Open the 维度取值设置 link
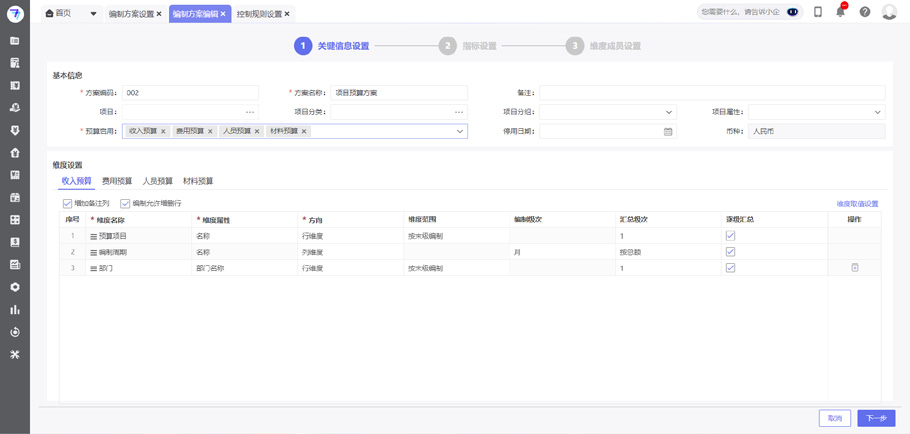 click(x=857, y=204)
